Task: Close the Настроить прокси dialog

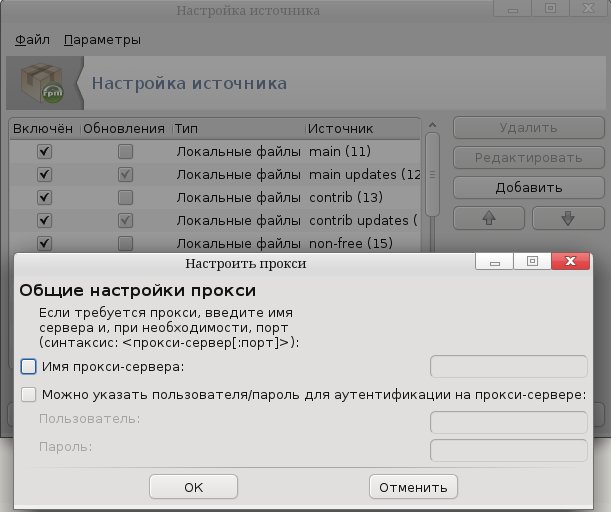Action: tap(570, 261)
